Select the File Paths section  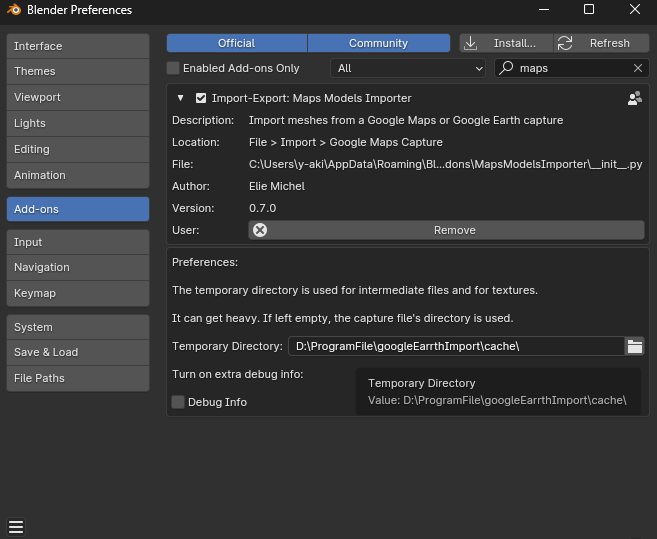[x=78, y=378]
